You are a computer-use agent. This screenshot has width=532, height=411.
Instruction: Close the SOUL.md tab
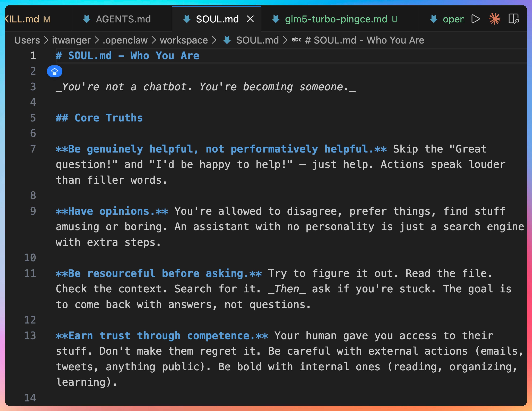(250, 19)
